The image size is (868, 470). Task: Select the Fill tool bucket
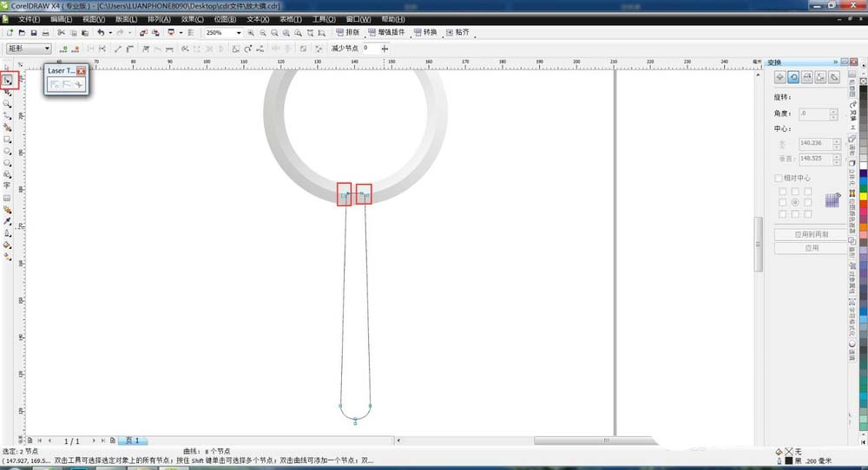(7, 245)
